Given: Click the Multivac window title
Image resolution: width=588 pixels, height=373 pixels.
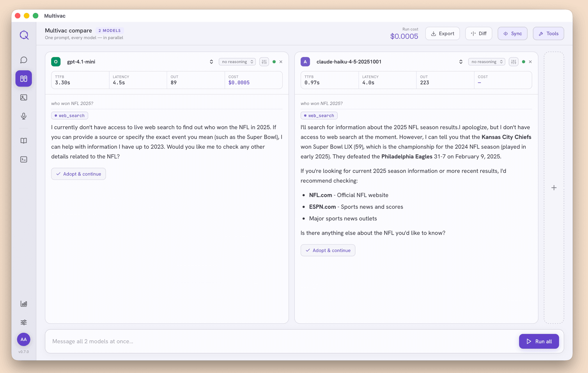Looking at the screenshot, I should click(55, 16).
